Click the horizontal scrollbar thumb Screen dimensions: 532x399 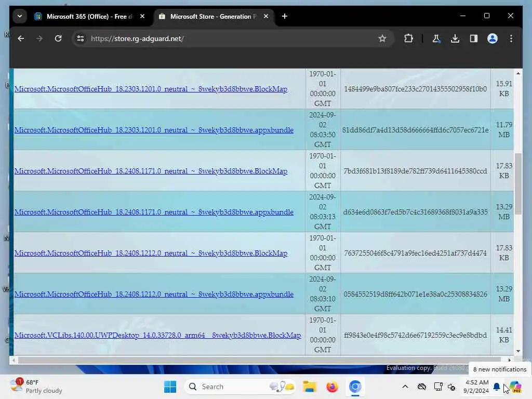(259, 360)
